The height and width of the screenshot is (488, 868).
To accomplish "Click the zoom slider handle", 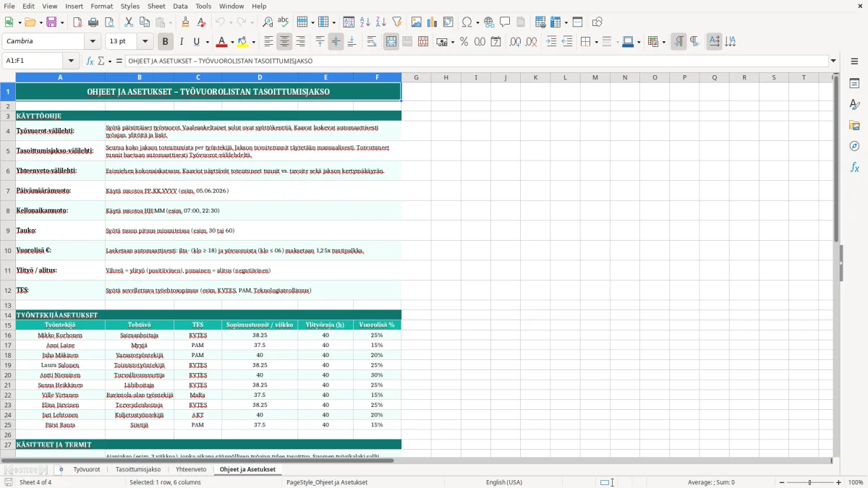I will (810, 482).
